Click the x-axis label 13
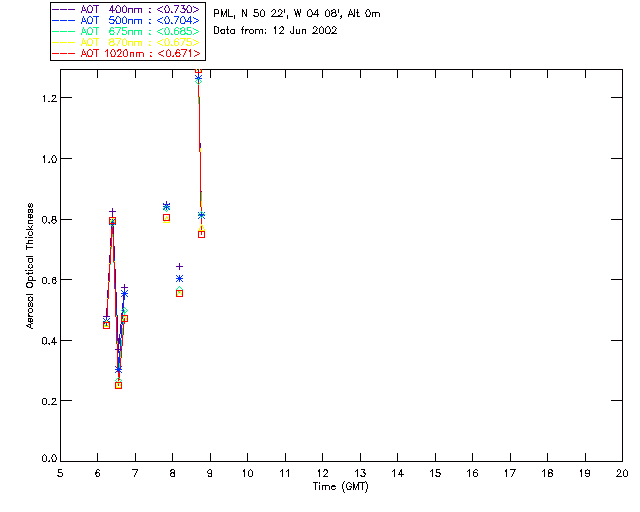 pyautogui.click(x=360, y=473)
